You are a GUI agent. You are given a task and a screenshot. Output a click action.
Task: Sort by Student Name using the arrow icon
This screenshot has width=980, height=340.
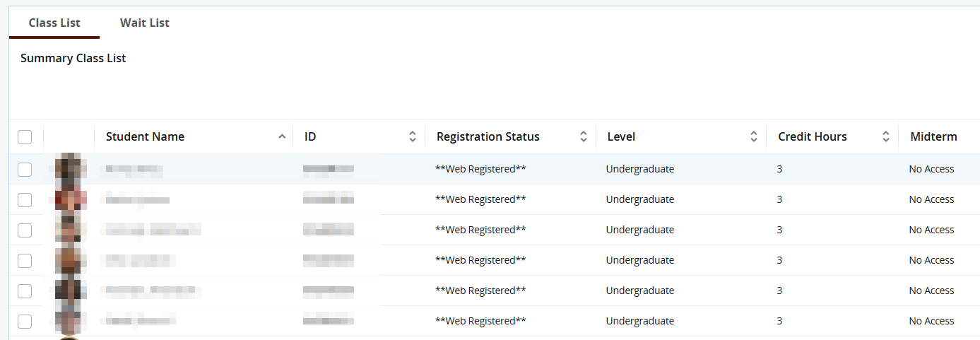282,136
